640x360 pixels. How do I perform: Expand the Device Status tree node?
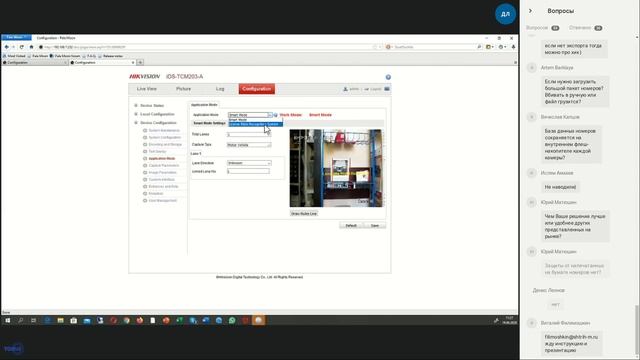[136, 106]
